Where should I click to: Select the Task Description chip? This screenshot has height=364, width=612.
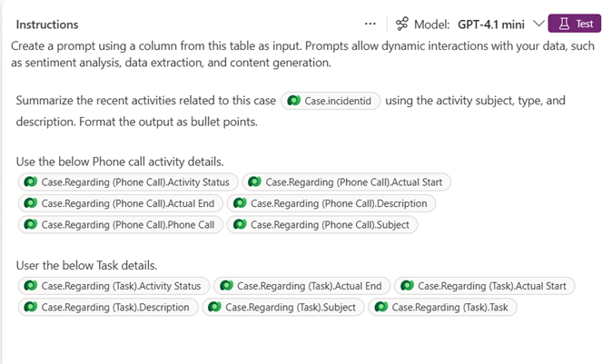tap(108, 307)
